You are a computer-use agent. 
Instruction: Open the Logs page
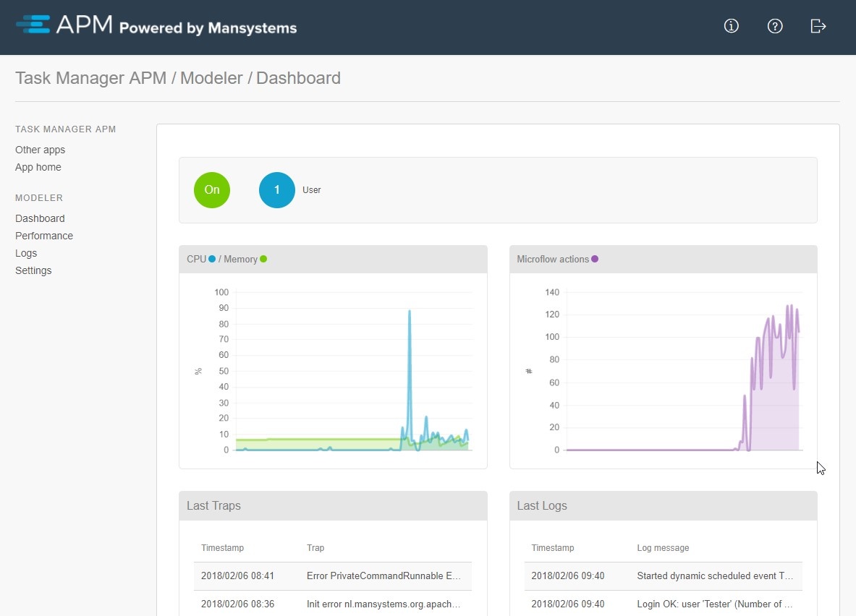[26, 253]
